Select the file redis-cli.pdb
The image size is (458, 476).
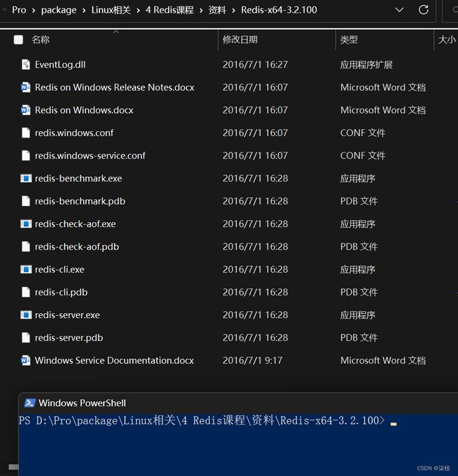[x=61, y=292]
